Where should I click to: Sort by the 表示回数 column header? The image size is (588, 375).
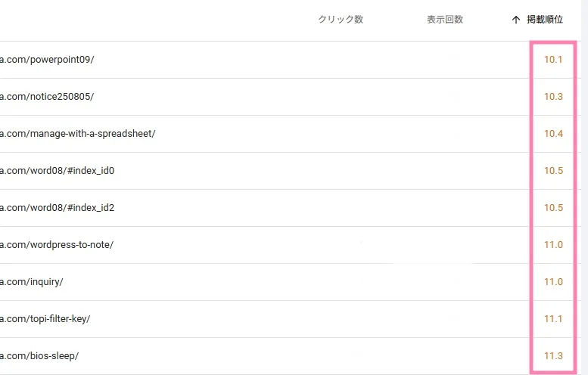click(x=444, y=20)
